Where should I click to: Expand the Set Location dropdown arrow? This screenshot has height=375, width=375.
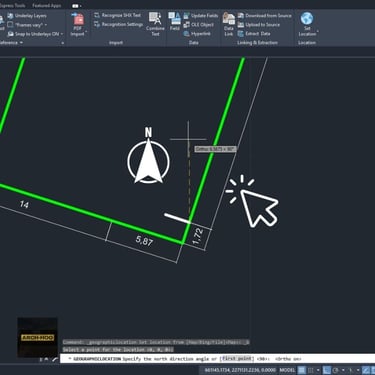coord(317,32)
